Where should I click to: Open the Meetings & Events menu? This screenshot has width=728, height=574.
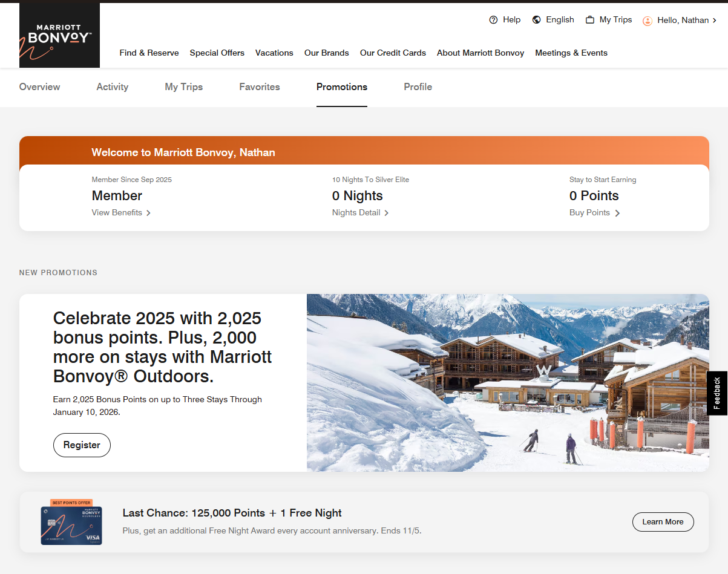tap(571, 53)
